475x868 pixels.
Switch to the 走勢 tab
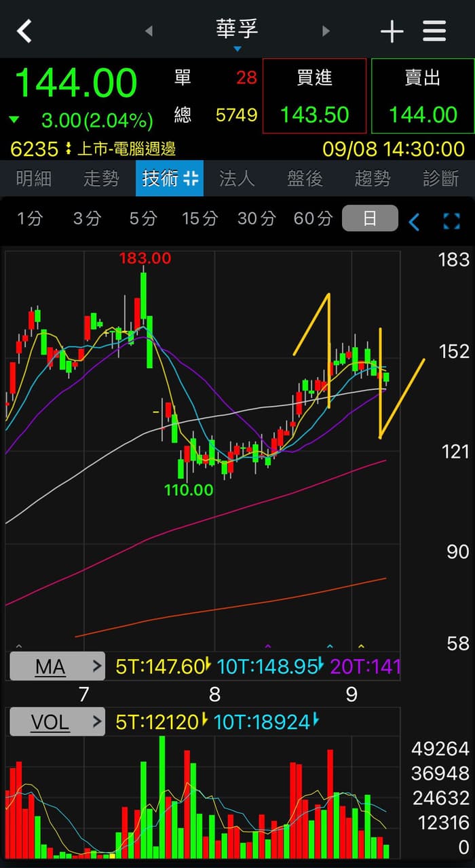(101, 178)
